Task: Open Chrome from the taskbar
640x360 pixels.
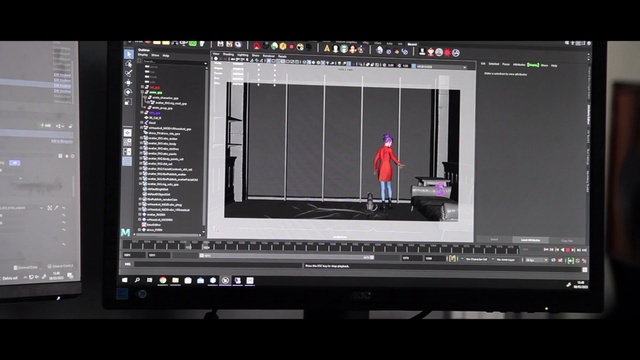Action: point(163,280)
